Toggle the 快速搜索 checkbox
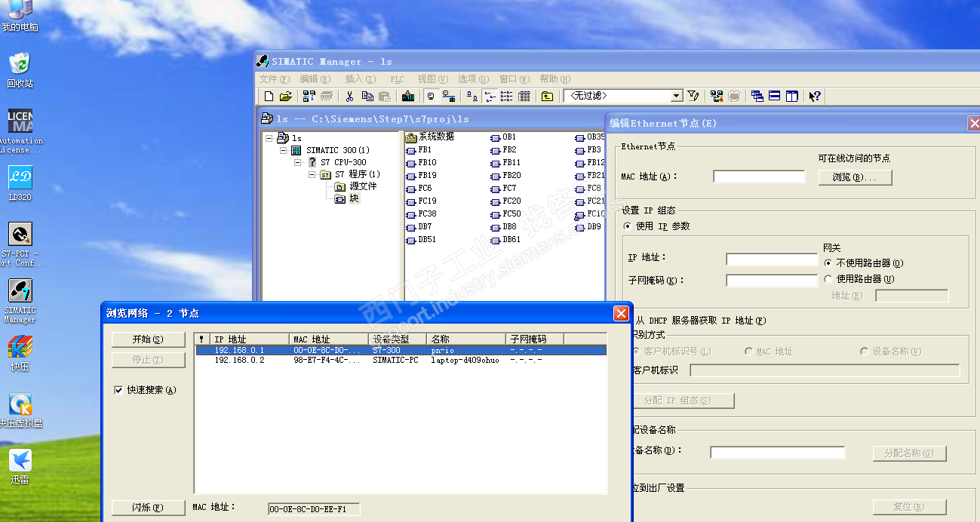The width and height of the screenshot is (980, 522). (118, 390)
